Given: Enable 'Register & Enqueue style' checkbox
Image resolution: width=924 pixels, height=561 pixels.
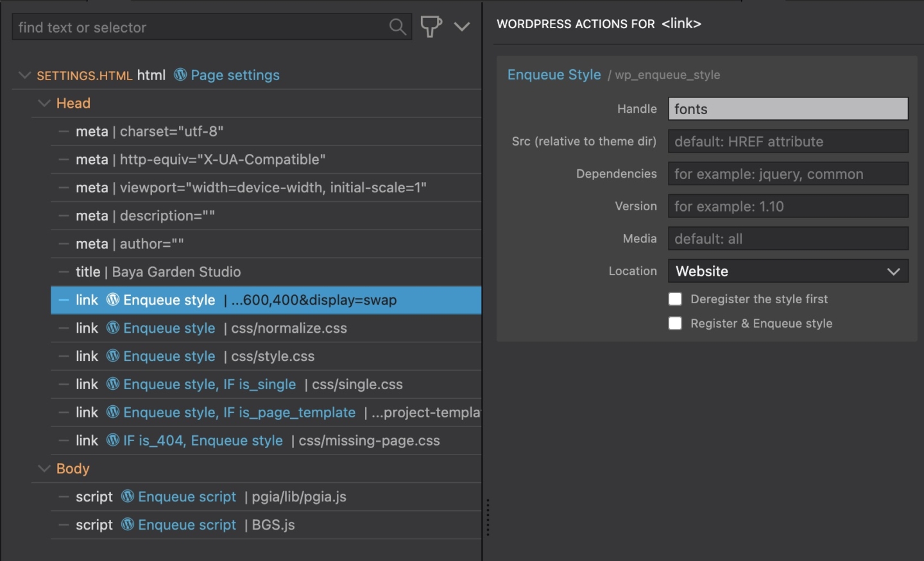Looking at the screenshot, I should 675,323.
